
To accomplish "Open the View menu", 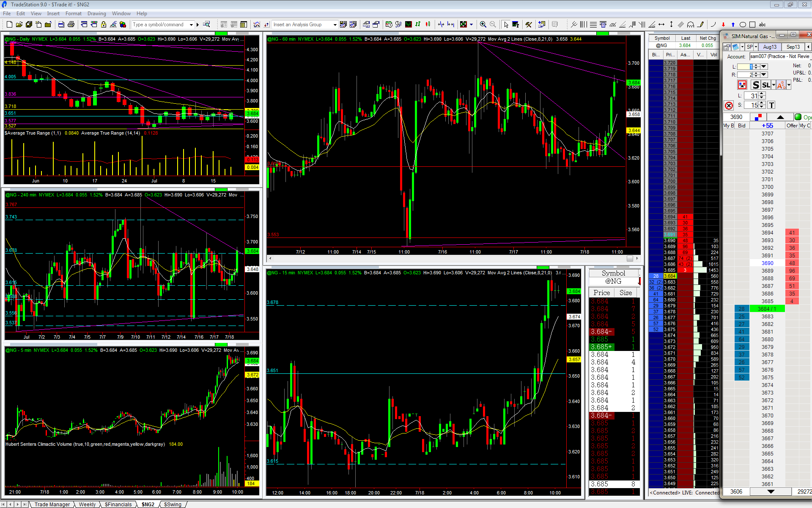I will [36, 14].
